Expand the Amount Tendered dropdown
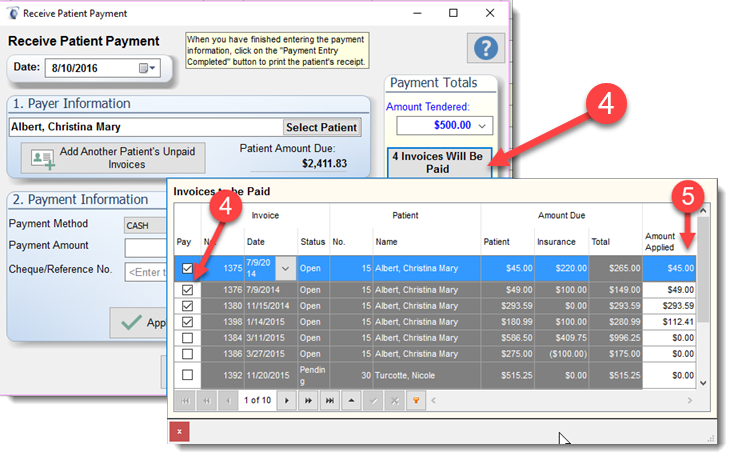733x459 pixels. tap(482, 126)
